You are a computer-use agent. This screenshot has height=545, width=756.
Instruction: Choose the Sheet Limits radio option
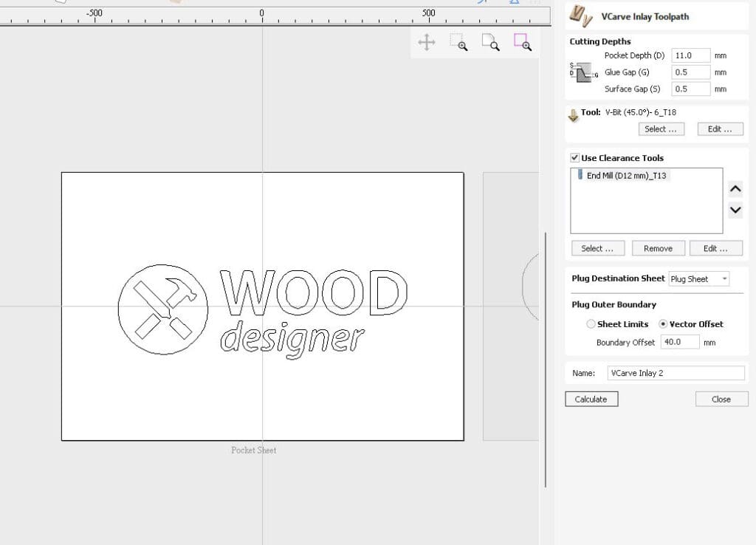[x=591, y=324]
